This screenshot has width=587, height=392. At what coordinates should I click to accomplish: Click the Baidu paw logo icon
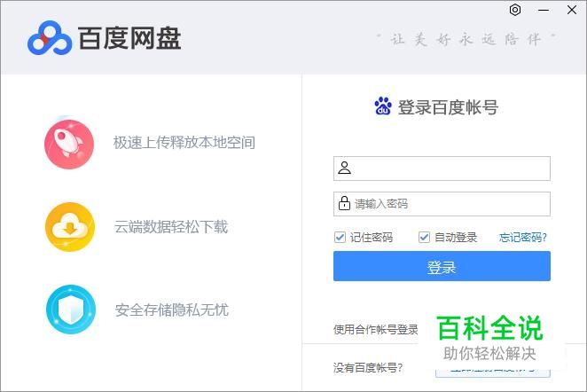click(383, 107)
